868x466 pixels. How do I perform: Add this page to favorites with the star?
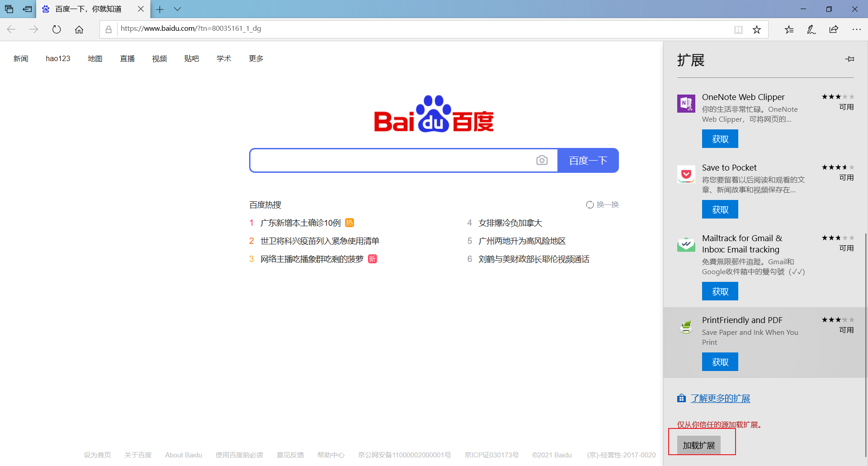(757, 30)
